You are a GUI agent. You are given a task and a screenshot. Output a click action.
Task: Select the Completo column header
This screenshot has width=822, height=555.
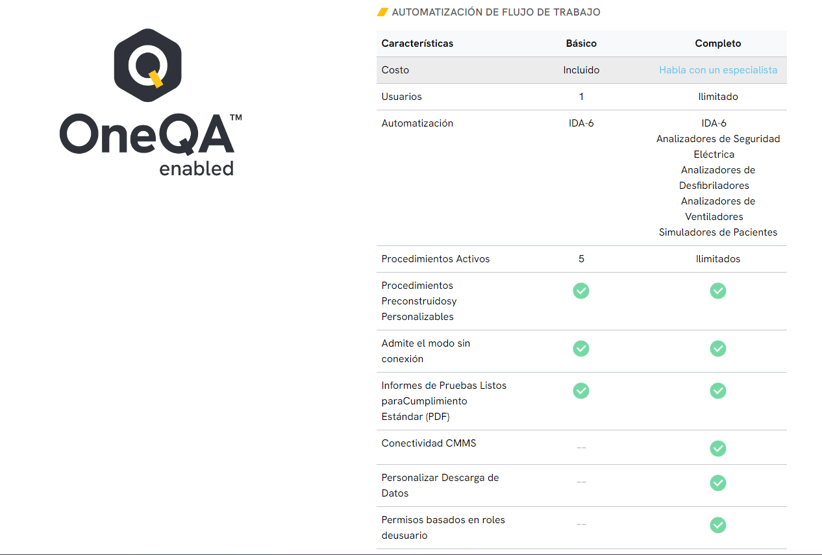click(718, 44)
